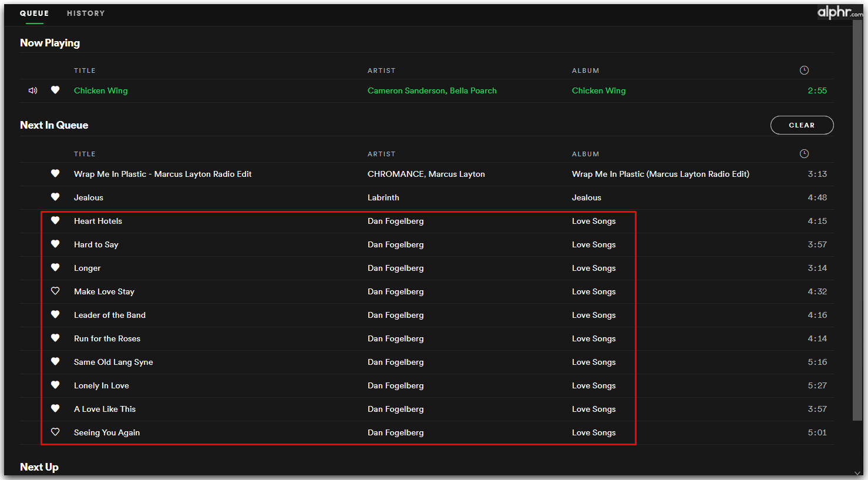Switch to the HISTORY tab

86,13
